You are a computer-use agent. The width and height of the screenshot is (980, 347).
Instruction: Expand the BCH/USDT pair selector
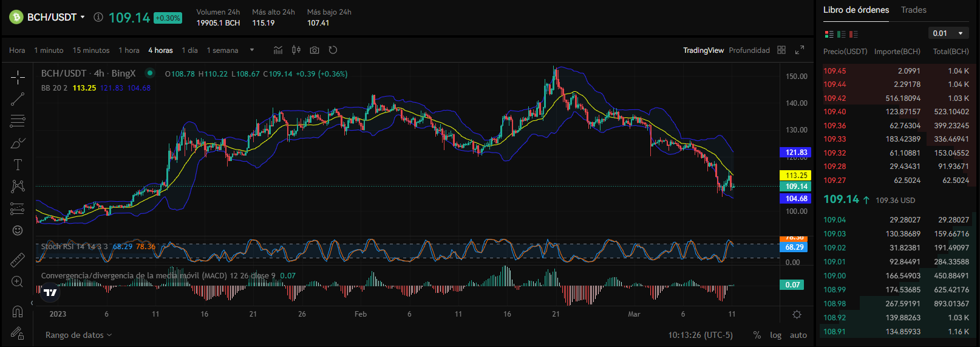55,17
